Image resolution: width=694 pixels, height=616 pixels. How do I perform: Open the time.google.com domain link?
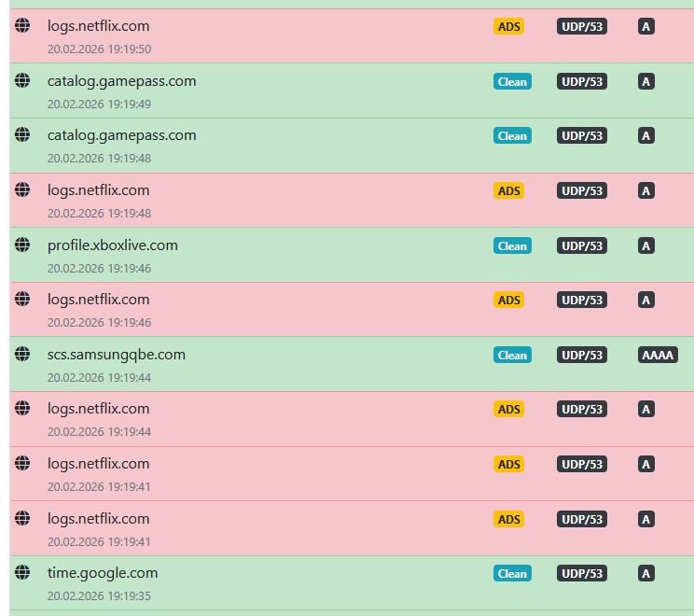click(103, 573)
